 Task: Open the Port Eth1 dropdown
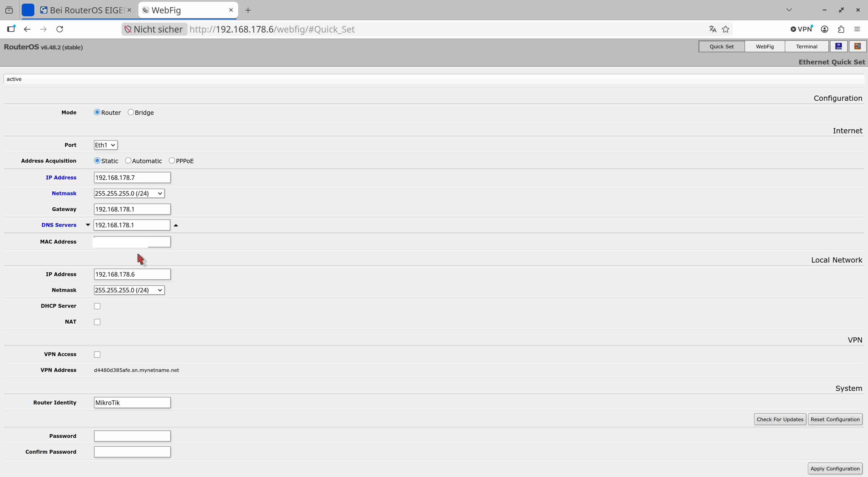[106, 145]
